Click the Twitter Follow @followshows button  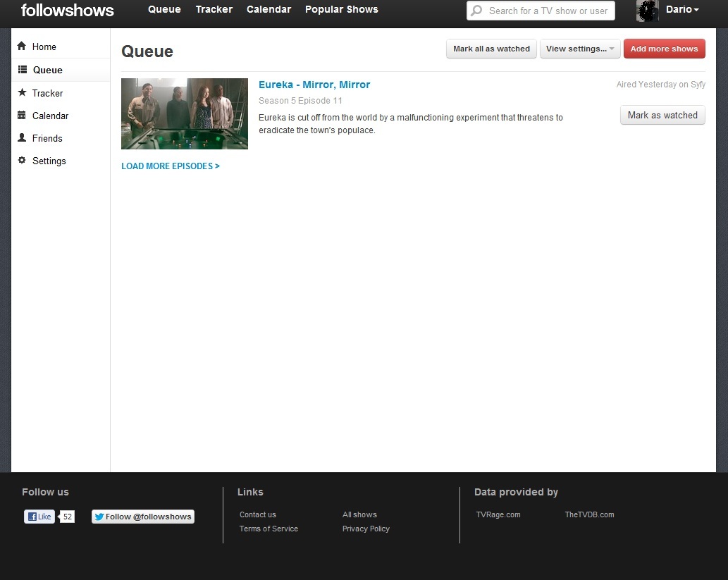tap(143, 517)
